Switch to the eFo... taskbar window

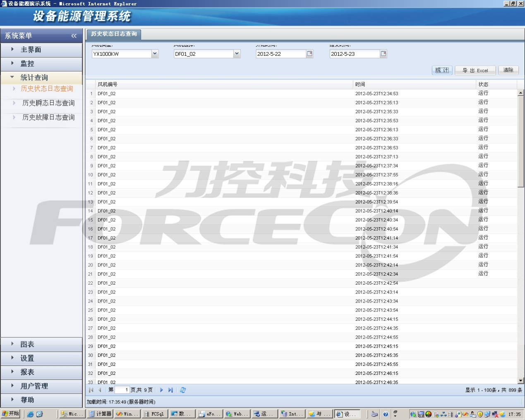pyautogui.click(x=209, y=414)
